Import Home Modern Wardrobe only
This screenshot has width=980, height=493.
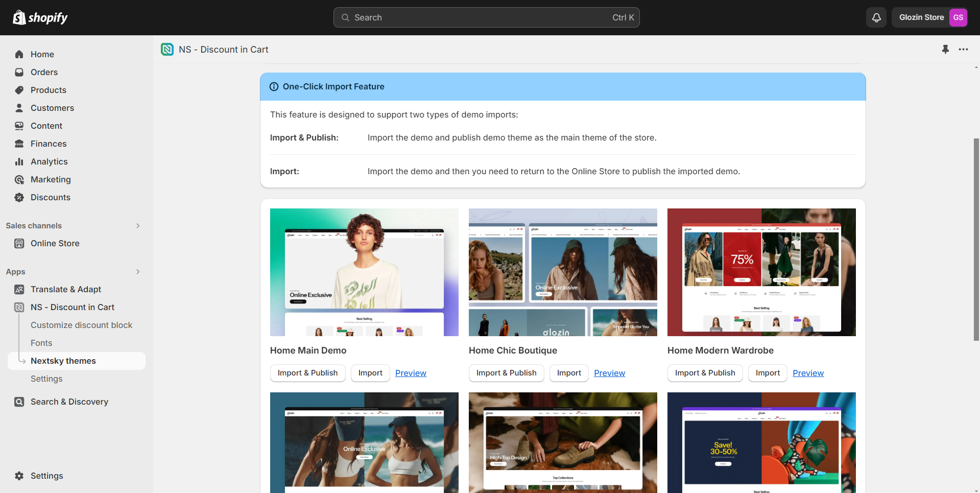(x=768, y=373)
